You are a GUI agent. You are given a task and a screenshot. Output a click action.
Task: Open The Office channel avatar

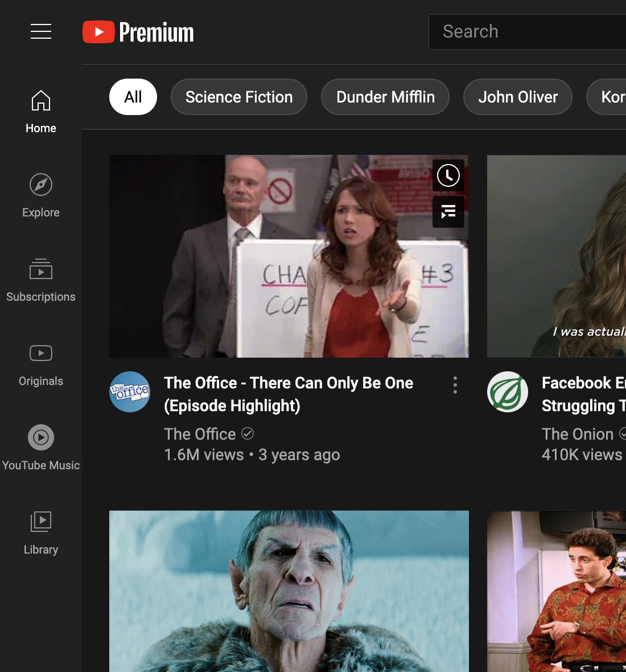coord(130,392)
